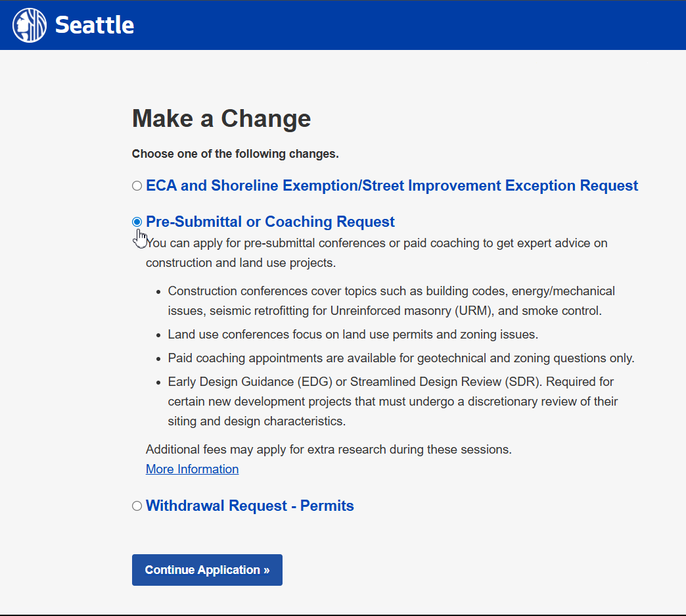Click the Withdrawal Request - Permits label
The width and height of the screenshot is (686, 616).
click(x=250, y=506)
